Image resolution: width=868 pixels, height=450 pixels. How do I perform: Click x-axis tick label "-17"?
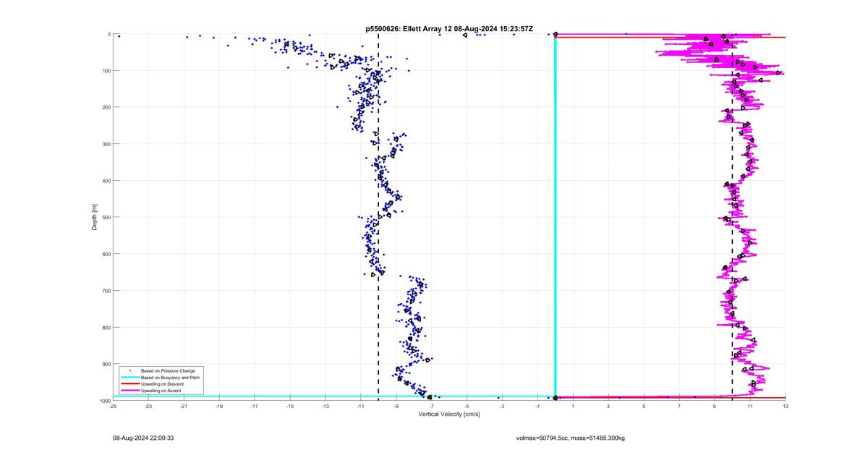click(x=255, y=406)
